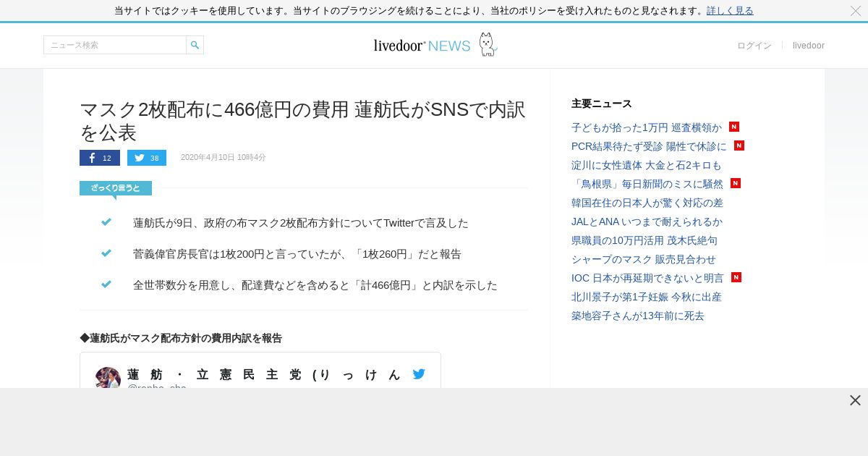868x456 pixels.
Task: Click the ざっくり言うと label
Action: 116,188
